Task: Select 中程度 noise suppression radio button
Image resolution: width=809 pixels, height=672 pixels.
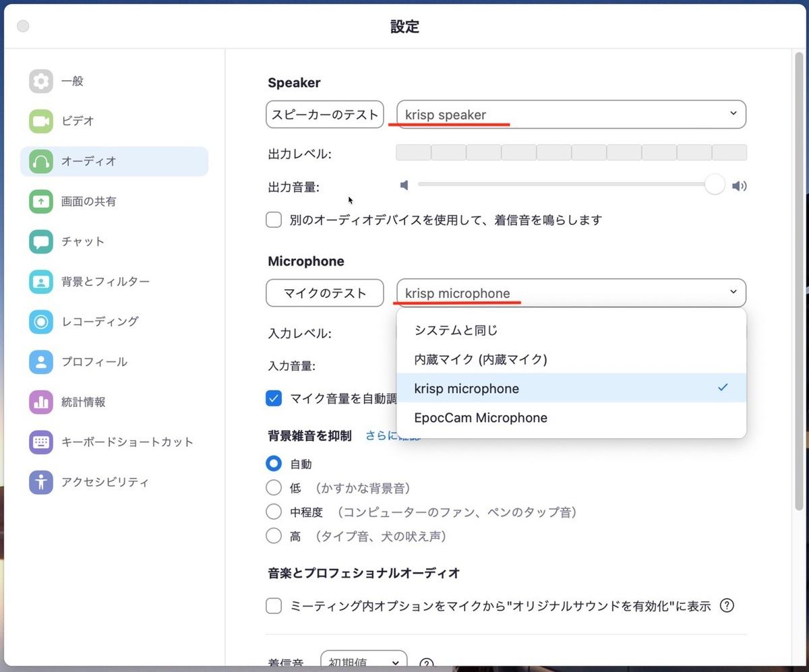Action: 274,512
